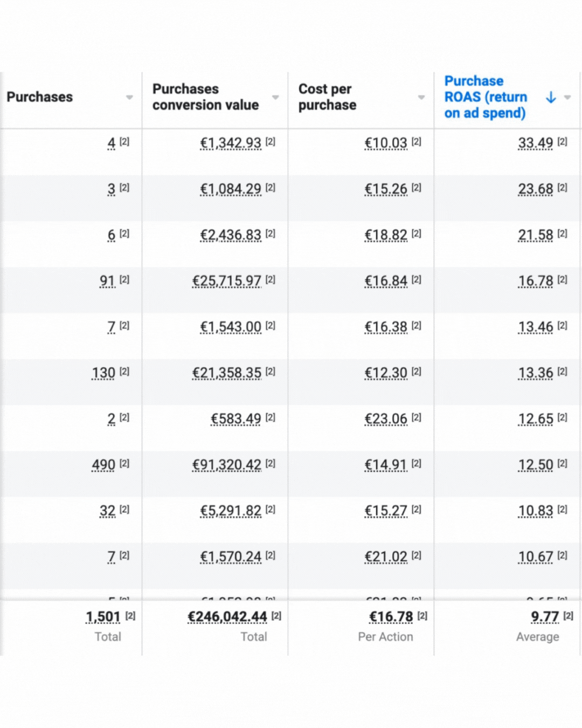Click the ROAS descending sort arrow icon
The image size is (582, 728).
coord(550,97)
